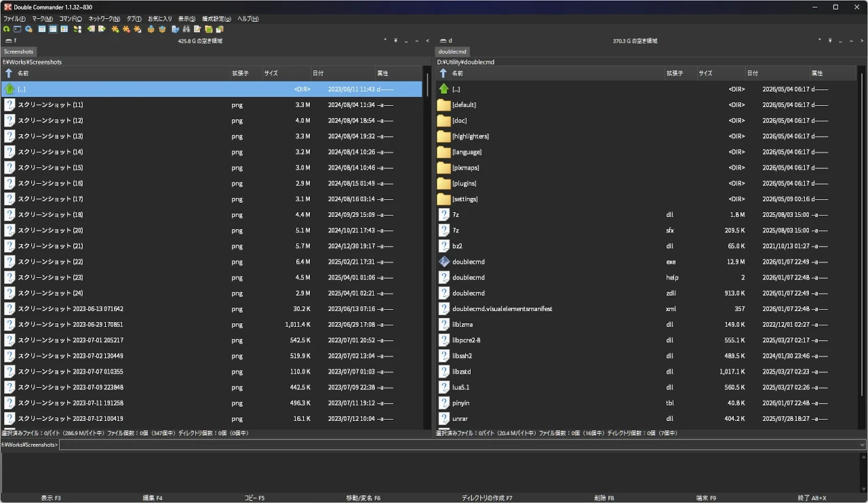Screen dimensions: 868x503
Task: Click the left panel path f:¥Works¥Screenshots
Action: click(x=32, y=62)
